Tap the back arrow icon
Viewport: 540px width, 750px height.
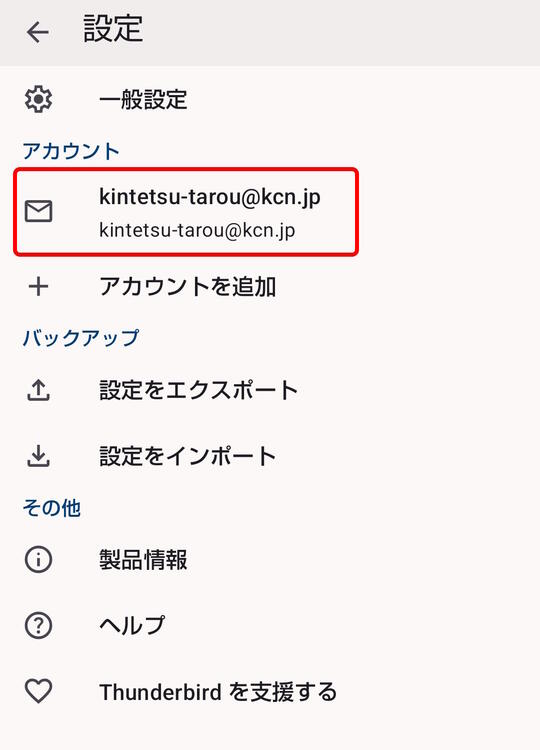coord(38,33)
